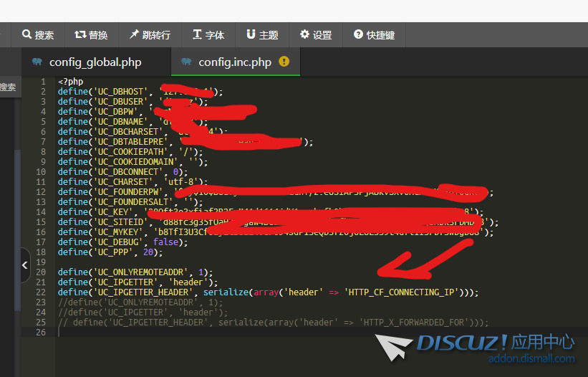Open the 字体 font settings
Viewport: 588px width, 377px height.
coord(208,34)
